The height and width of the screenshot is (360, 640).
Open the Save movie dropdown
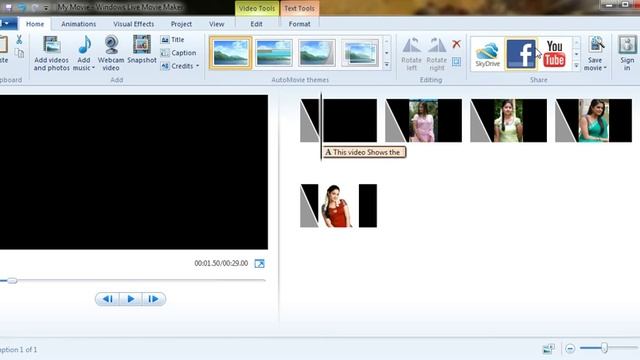click(x=596, y=54)
